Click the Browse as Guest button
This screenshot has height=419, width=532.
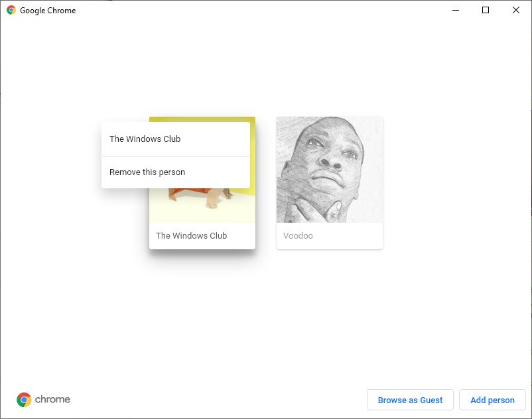(410, 400)
